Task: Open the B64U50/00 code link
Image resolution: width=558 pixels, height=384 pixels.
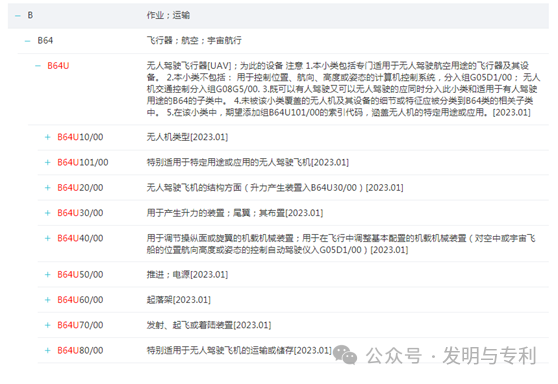Action: coord(80,274)
